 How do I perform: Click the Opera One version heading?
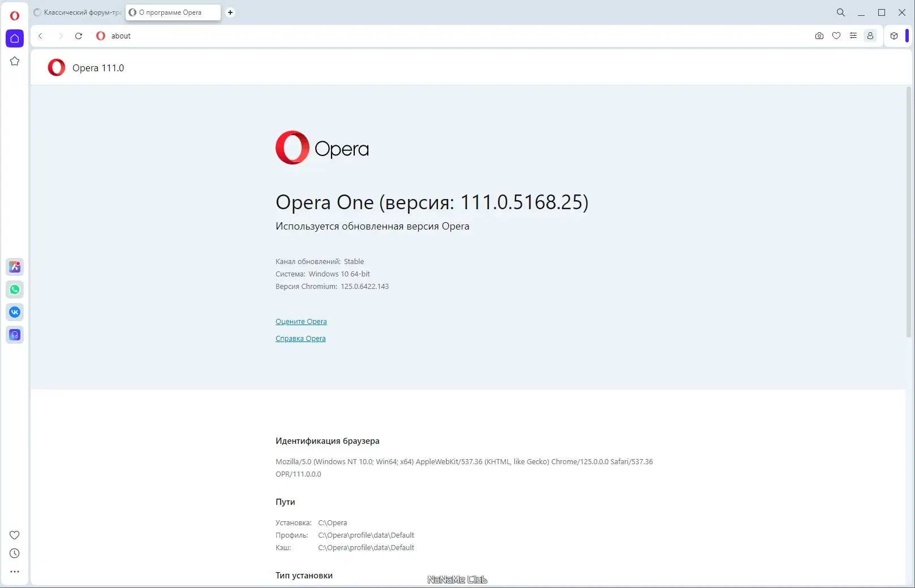(x=432, y=202)
